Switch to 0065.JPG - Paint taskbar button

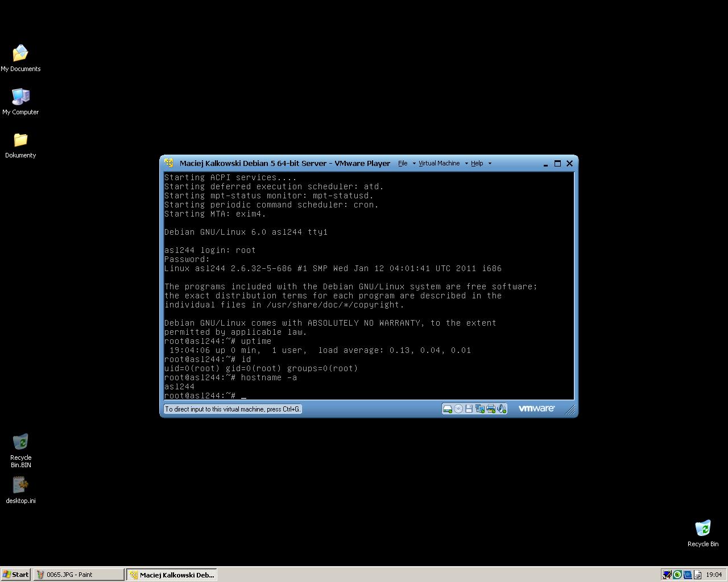78,575
